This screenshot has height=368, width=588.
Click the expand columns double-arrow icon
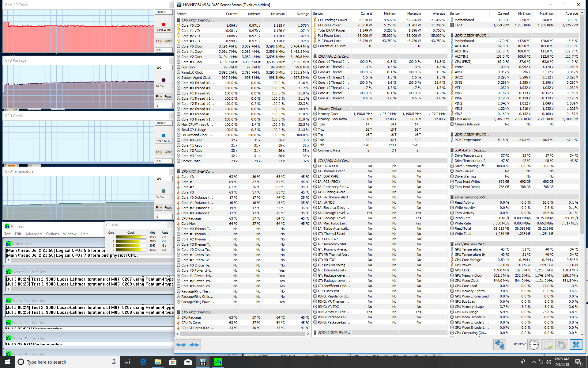181,345
